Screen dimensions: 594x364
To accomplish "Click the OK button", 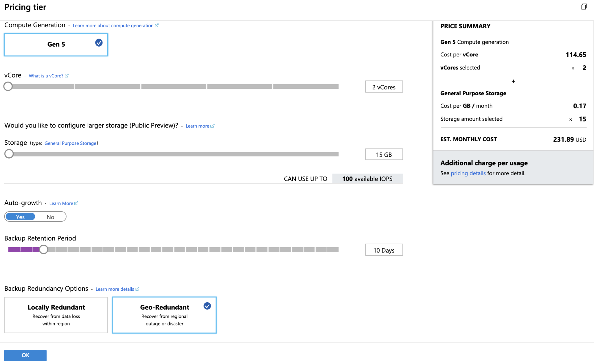I will [x=25, y=355].
